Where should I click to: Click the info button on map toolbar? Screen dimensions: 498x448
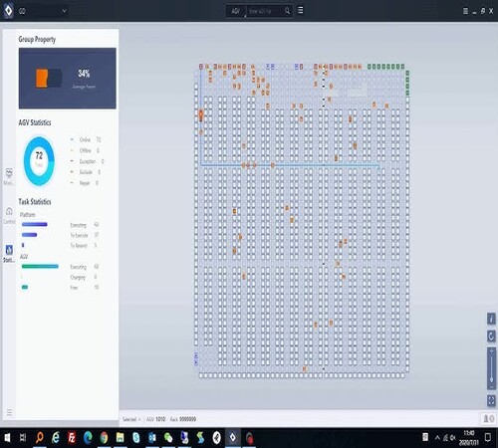[491, 319]
